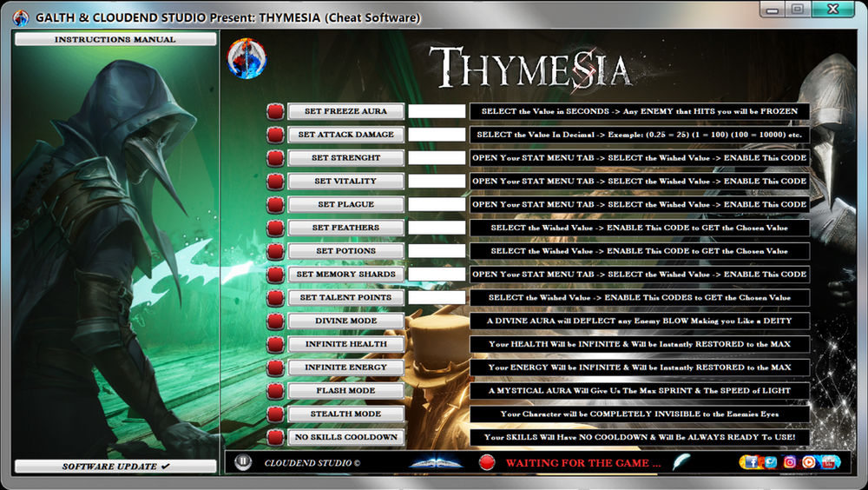This screenshot has height=490, width=868.
Task: Click the SPEED of LIGHT description text
Action: (640, 390)
